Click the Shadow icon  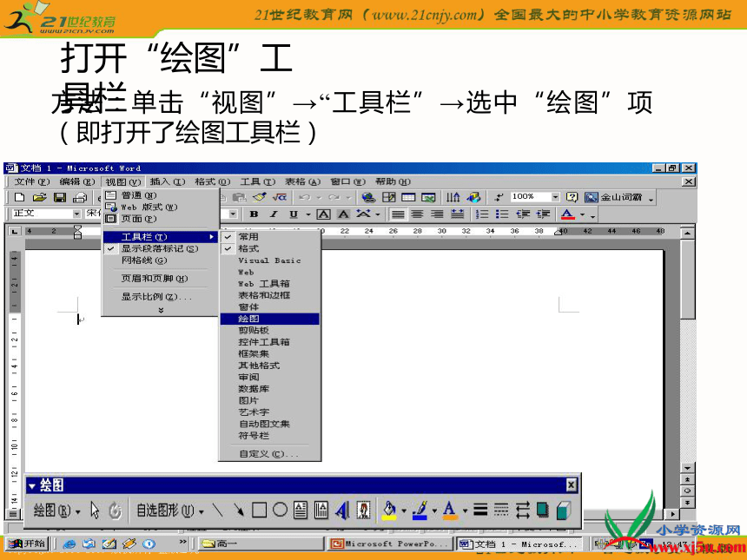[543, 511]
